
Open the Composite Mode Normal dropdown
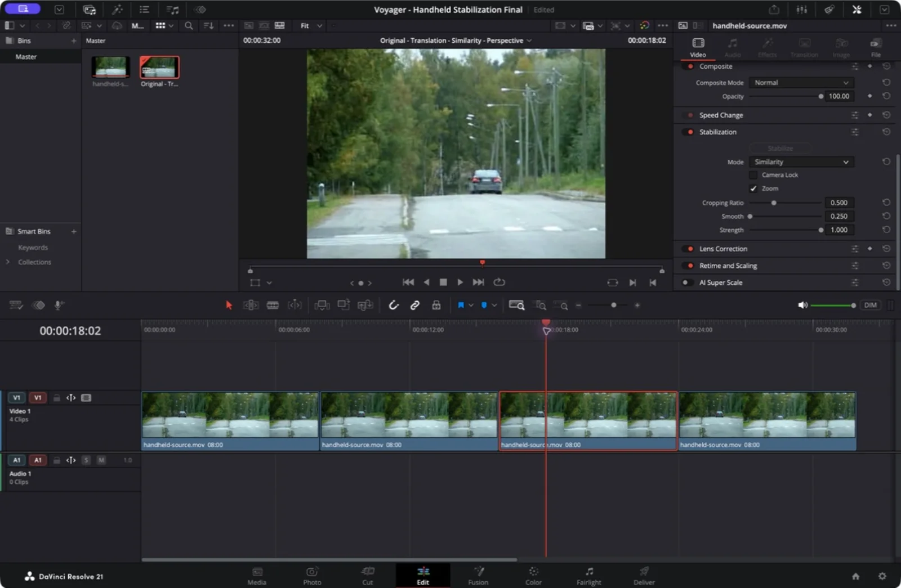tap(801, 83)
